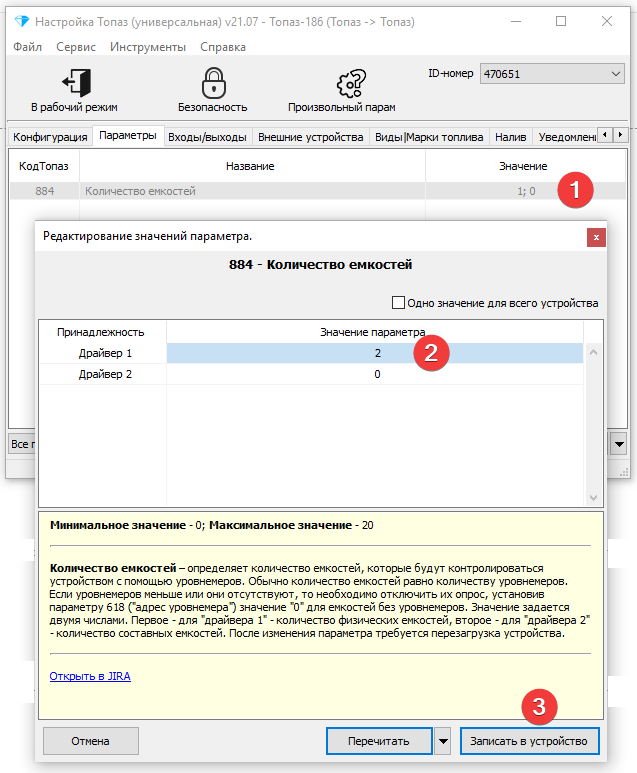Click the 'Отмена' button
This screenshot has width=637, height=773.
[x=91, y=741]
